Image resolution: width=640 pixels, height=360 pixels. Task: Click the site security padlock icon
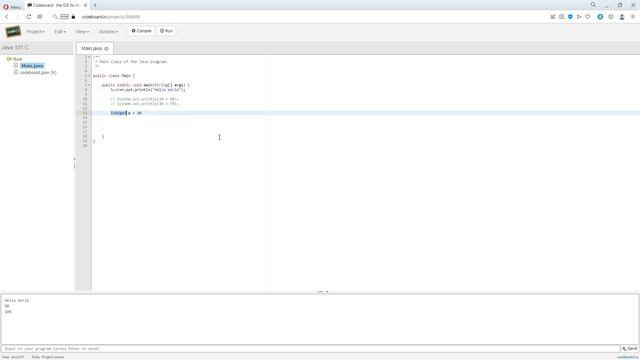[73, 17]
